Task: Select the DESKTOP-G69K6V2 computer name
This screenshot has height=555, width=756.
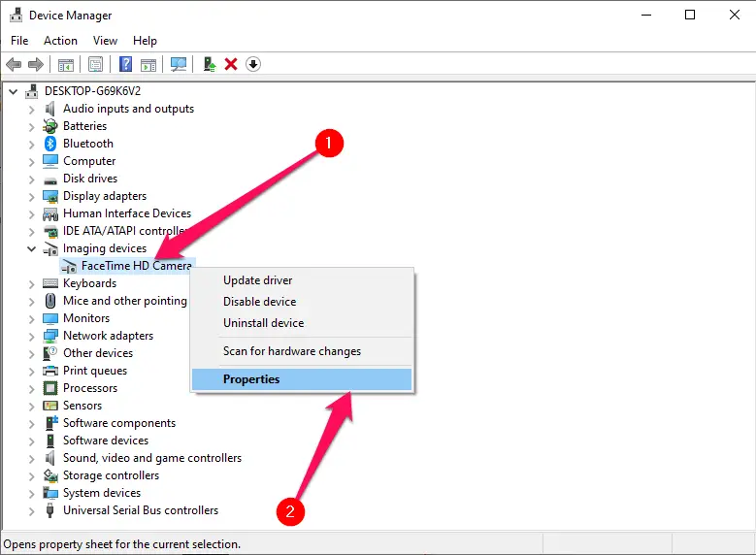Action: [x=92, y=91]
